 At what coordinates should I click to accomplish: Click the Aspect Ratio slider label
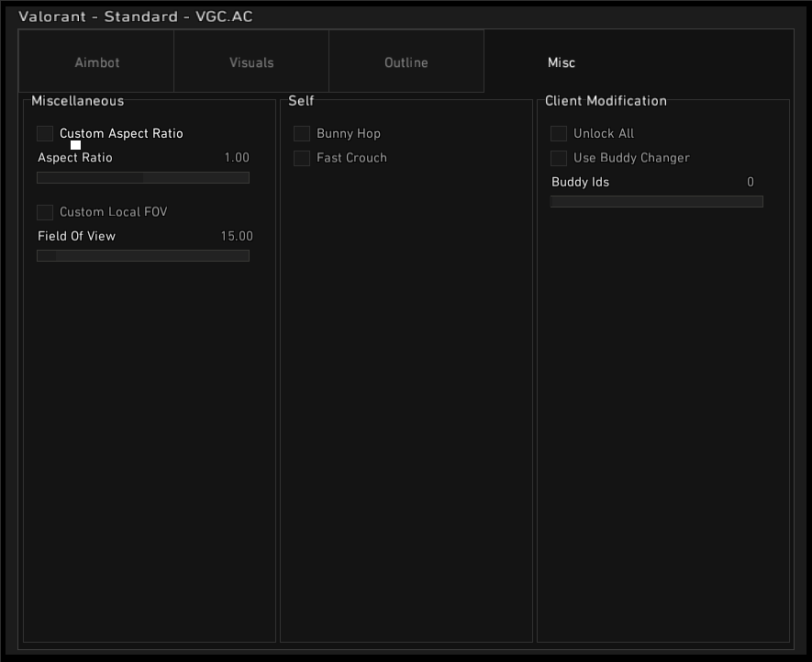click(x=75, y=158)
